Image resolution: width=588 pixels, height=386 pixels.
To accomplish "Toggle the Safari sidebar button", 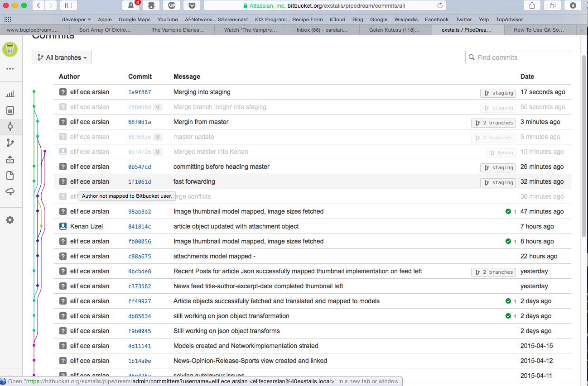I will coord(68,5).
